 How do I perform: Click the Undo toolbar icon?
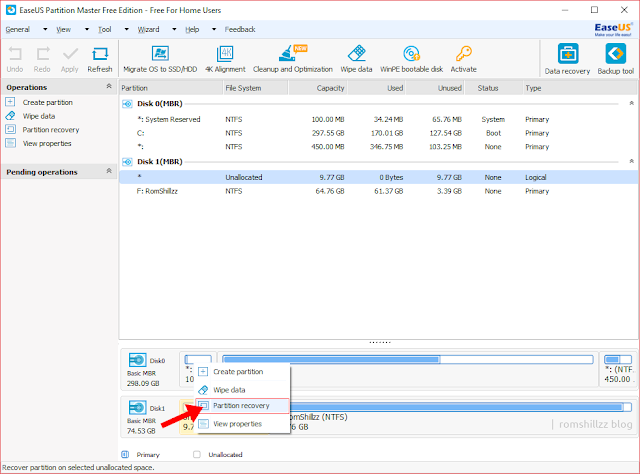coord(15,59)
